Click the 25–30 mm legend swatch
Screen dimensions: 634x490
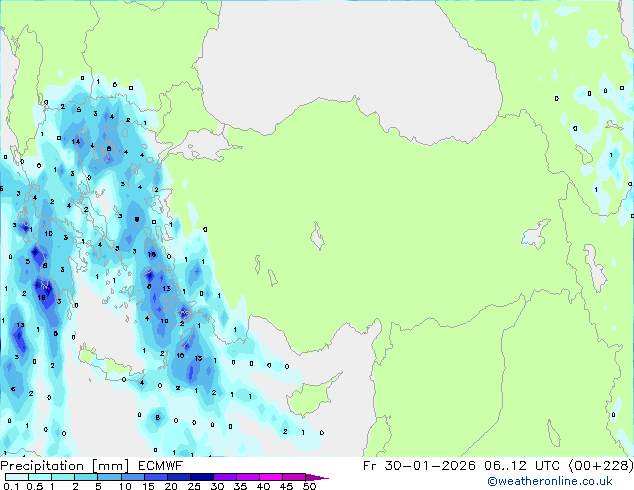pyautogui.click(x=201, y=477)
